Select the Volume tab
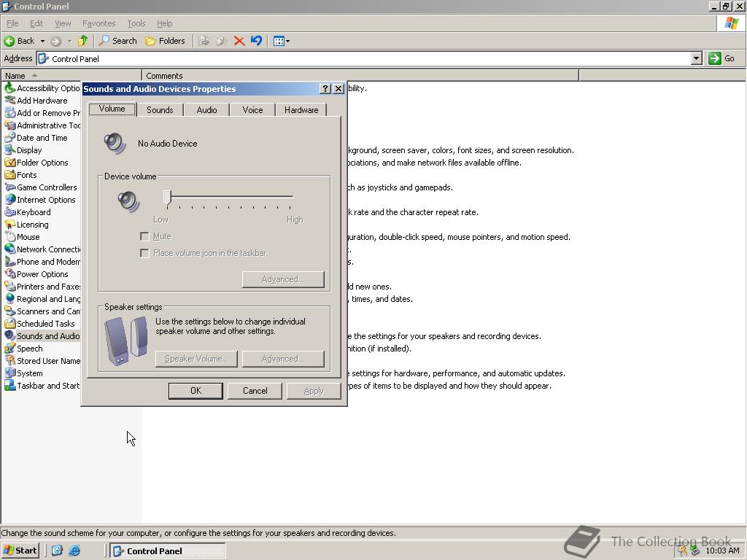 pyautogui.click(x=112, y=109)
